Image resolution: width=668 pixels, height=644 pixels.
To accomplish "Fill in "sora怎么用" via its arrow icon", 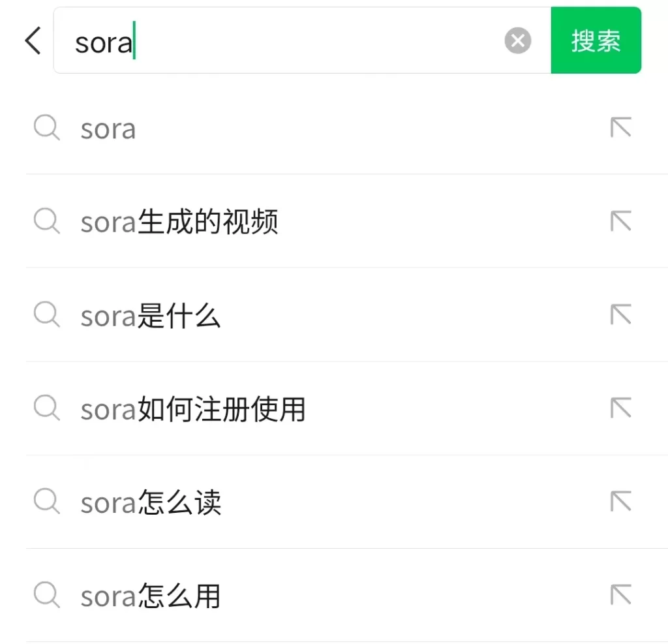I will (x=620, y=595).
